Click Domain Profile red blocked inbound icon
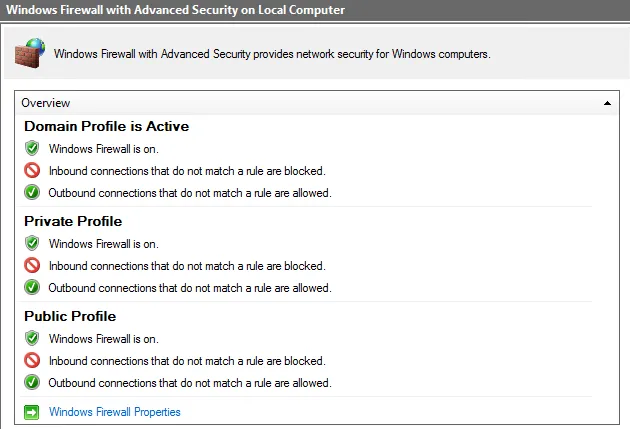 pyautogui.click(x=32, y=171)
